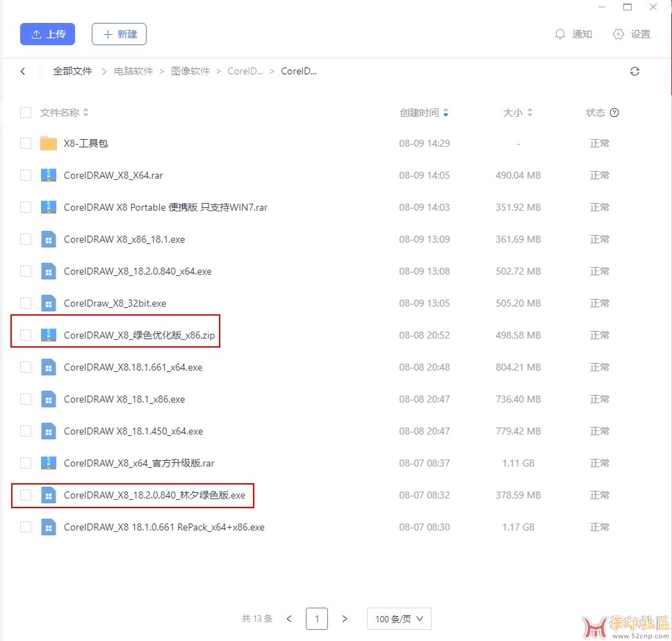
Task: Click the exe icon of CorelDraw_X8_32bit.exe
Action: coord(49,303)
